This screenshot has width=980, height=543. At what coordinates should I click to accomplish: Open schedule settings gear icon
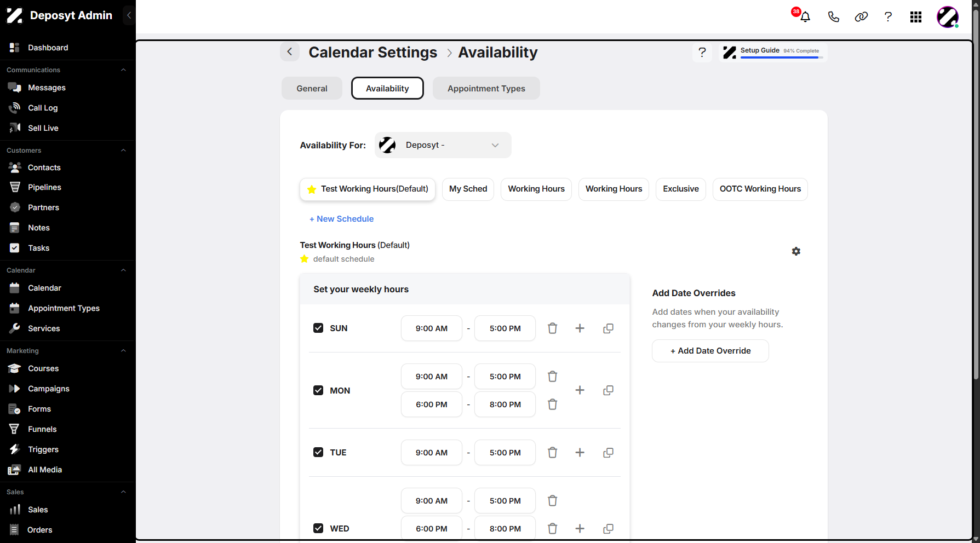(796, 251)
